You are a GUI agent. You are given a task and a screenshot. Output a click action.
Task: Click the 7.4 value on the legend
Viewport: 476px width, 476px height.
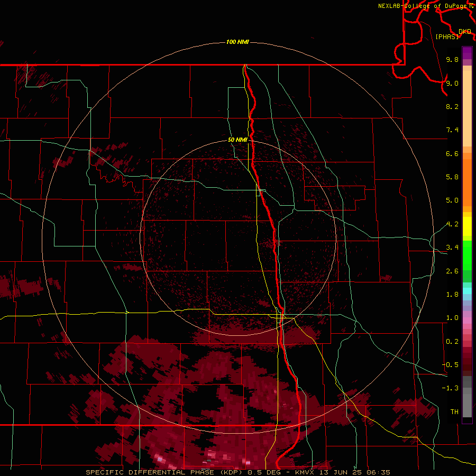(x=452, y=130)
